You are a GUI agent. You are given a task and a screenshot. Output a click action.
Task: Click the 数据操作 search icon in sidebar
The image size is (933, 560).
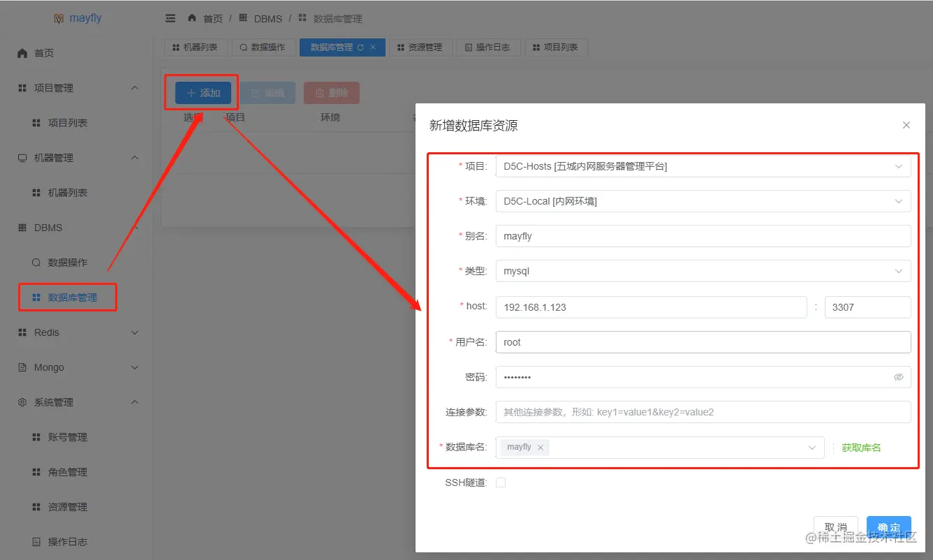click(36, 263)
